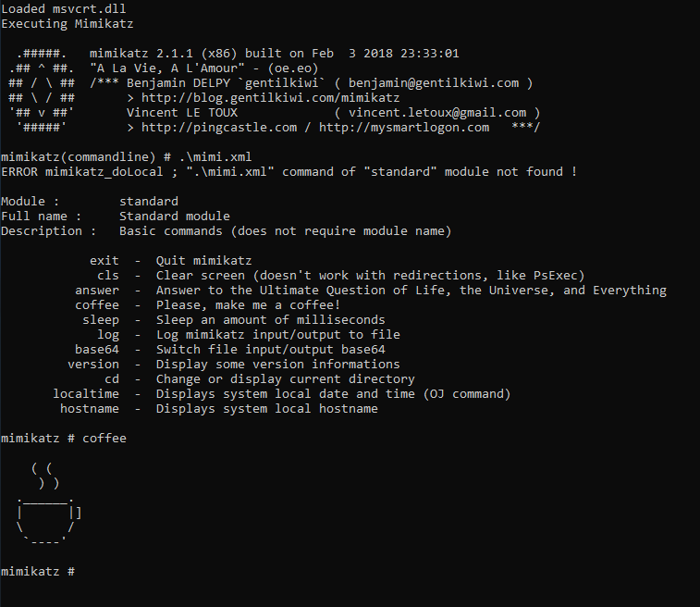Click the "localtime" command entry

click(86, 393)
